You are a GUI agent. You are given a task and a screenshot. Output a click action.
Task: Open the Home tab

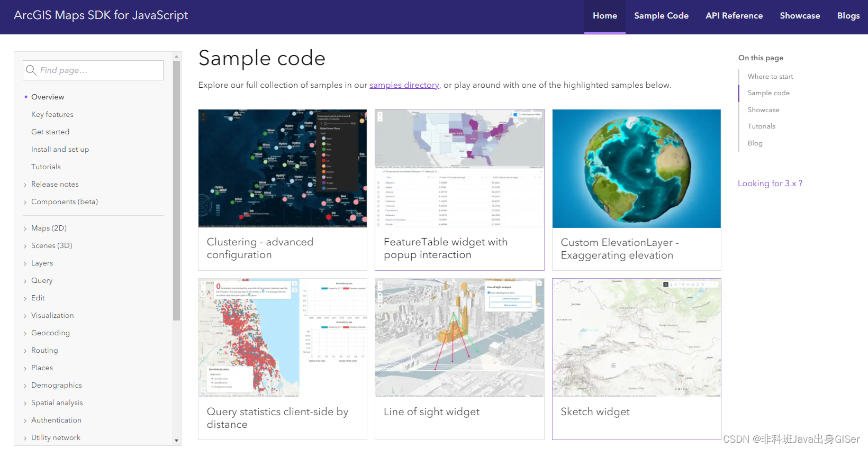[x=605, y=16]
